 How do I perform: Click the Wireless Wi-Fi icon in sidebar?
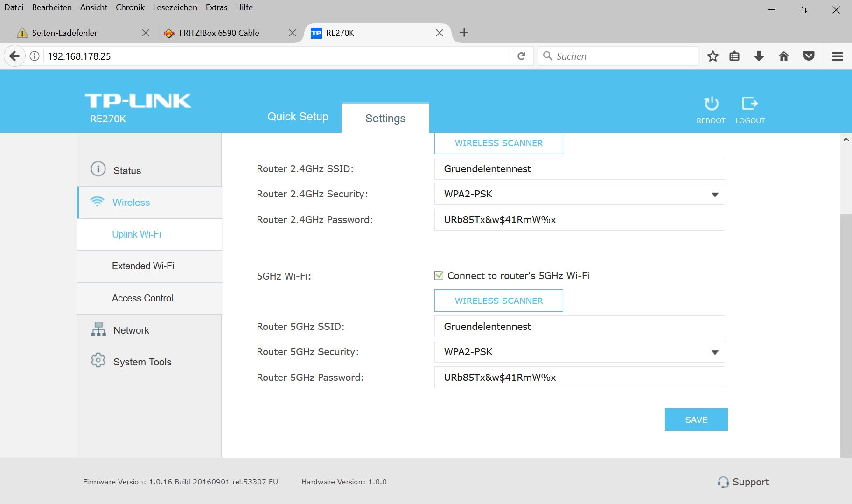point(97,201)
